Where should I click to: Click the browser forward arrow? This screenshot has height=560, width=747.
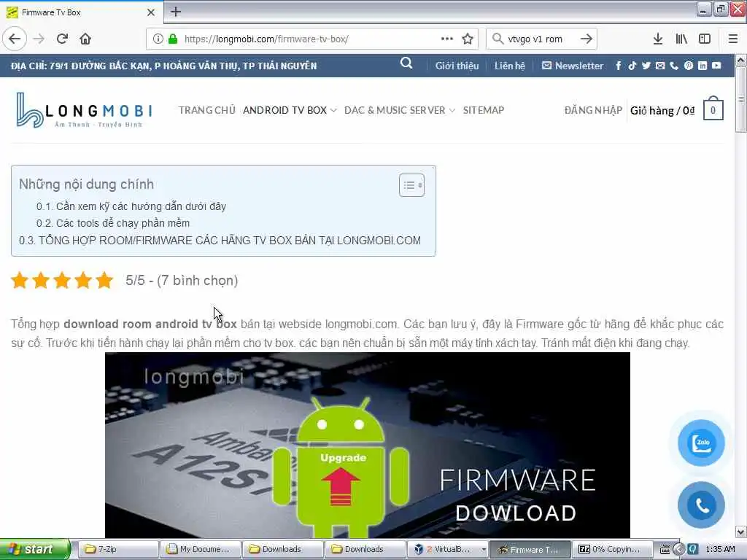[x=39, y=39]
